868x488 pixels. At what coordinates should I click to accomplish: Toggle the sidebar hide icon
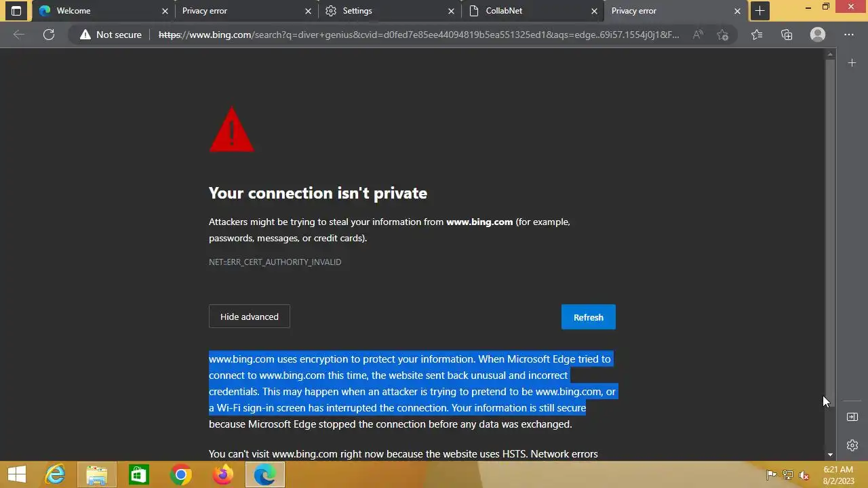(x=852, y=417)
